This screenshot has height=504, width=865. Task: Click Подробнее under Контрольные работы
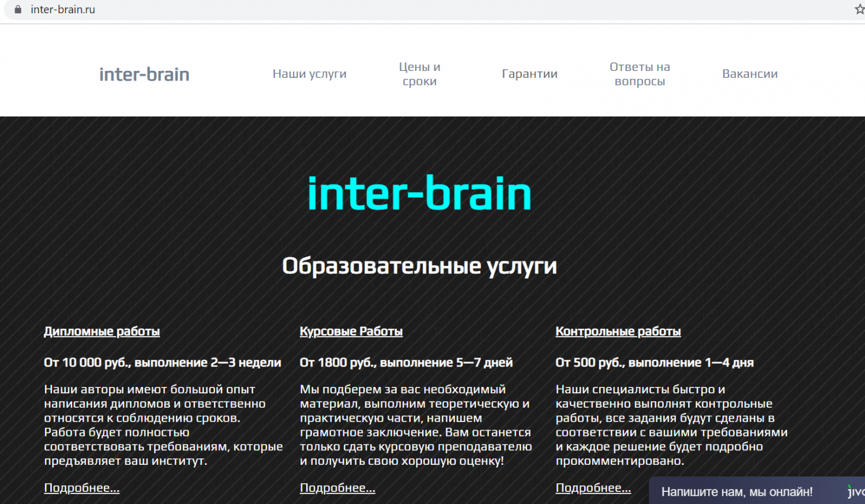(x=593, y=488)
